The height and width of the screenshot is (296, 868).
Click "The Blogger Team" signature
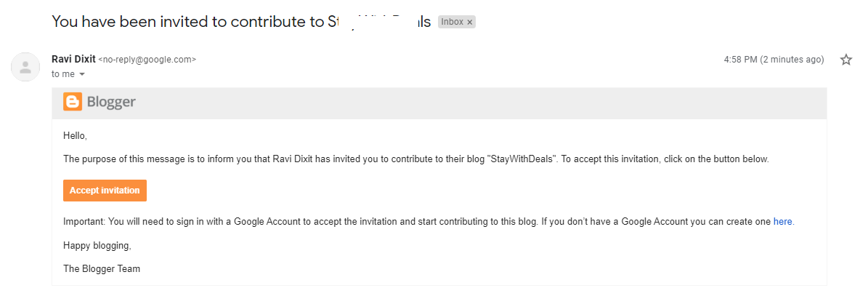(x=102, y=268)
